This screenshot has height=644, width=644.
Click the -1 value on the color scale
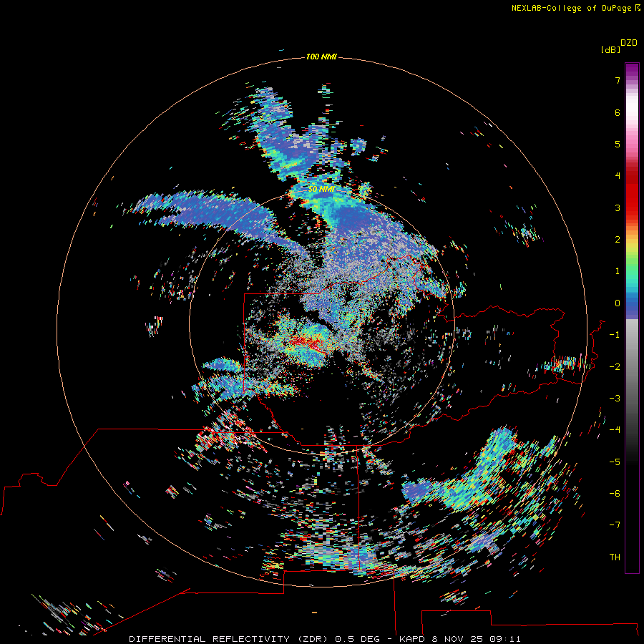pyautogui.click(x=615, y=335)
